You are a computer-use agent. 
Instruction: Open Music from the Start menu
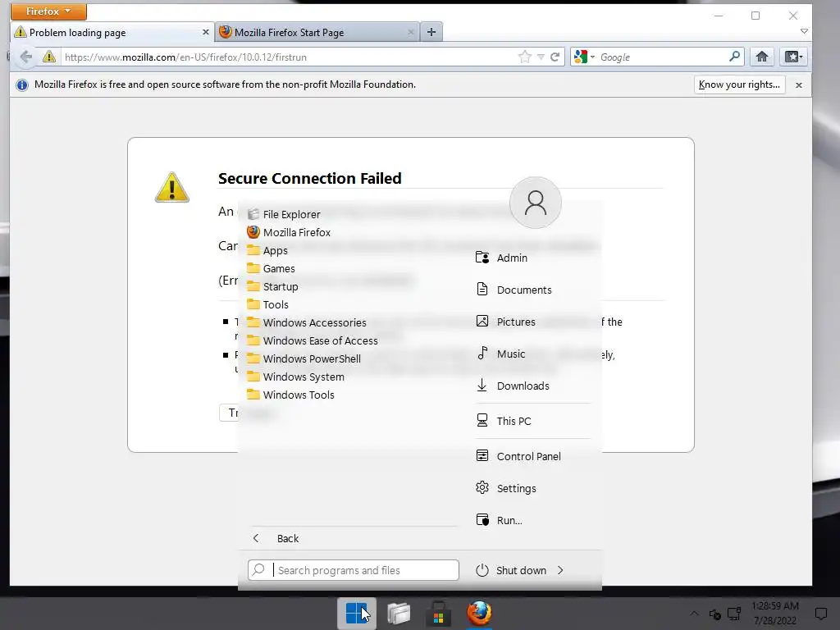coord(500,354)
